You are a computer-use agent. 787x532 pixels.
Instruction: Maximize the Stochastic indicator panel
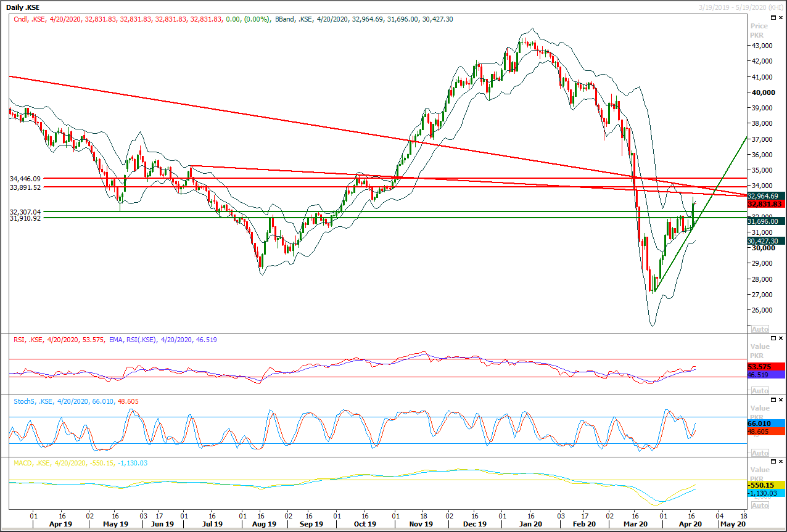pos(774,401)
